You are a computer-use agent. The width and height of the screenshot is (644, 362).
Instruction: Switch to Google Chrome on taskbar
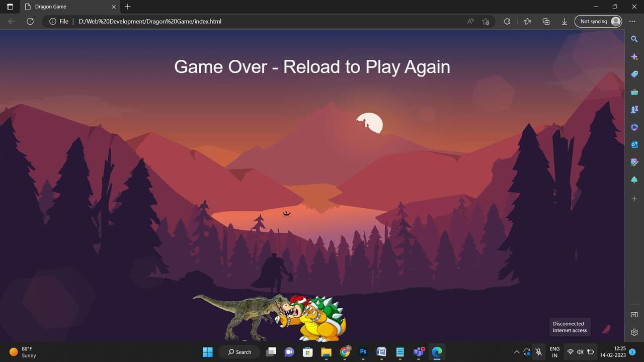[x=345, y=352]
